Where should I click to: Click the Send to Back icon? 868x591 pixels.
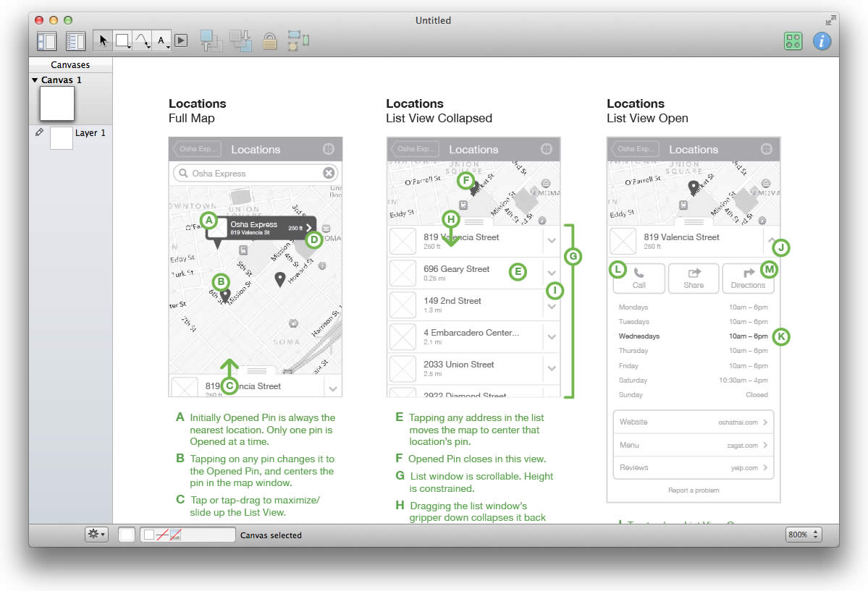240,41
